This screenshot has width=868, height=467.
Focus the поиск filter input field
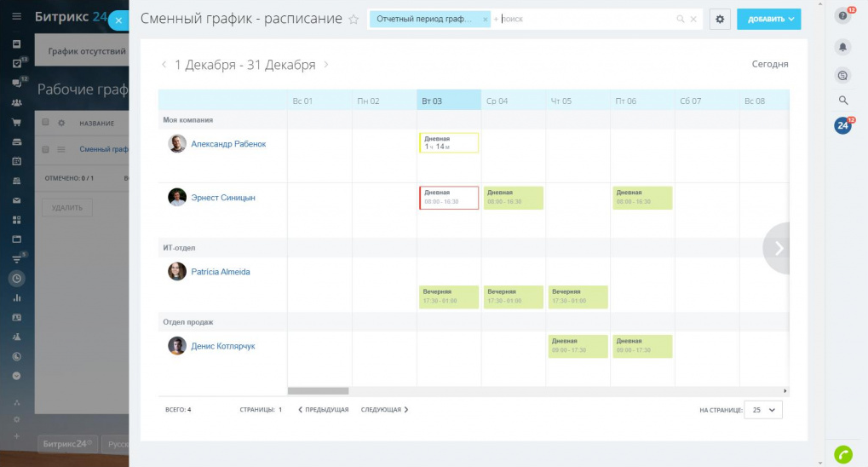(x=587, y=19)
